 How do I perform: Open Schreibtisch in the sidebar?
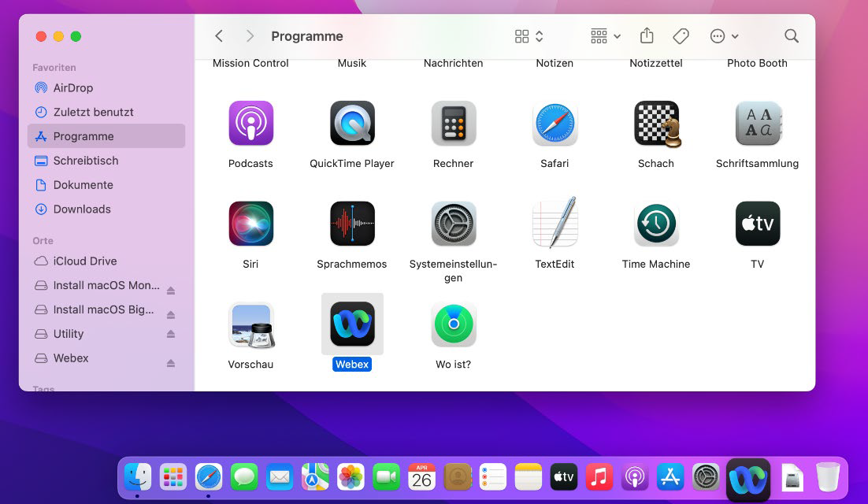pos(106,161)
